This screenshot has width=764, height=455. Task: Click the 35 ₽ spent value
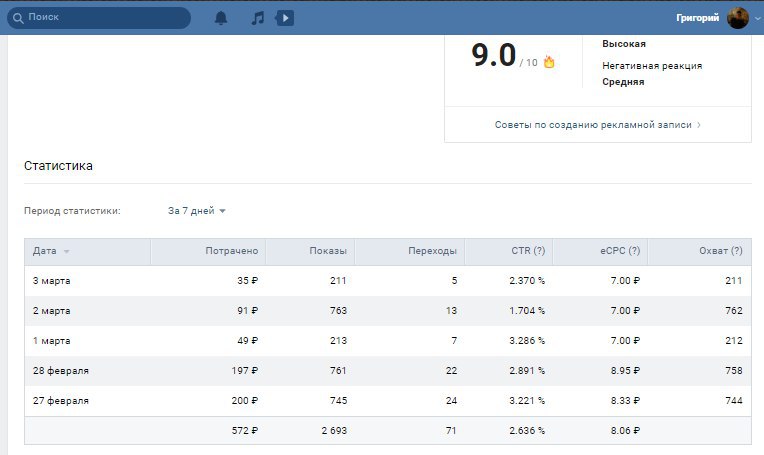(248, 281)
